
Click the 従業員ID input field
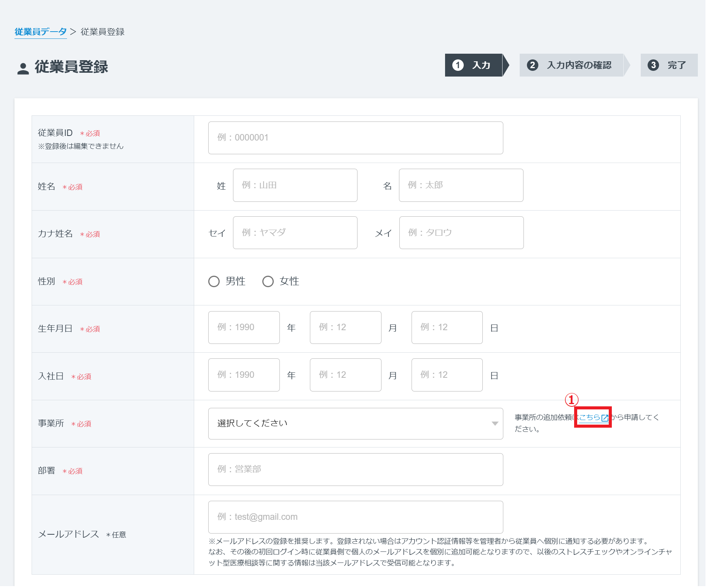coord(355,138)
